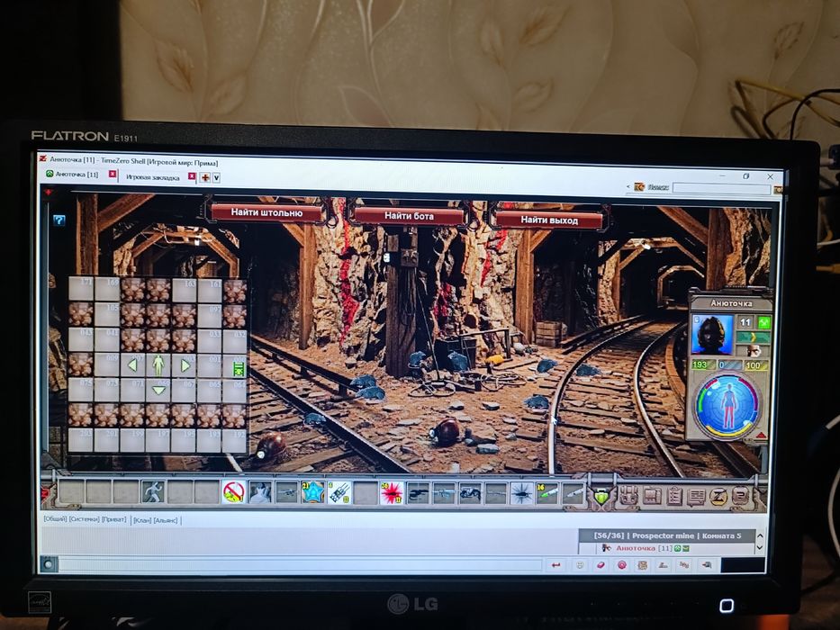Switch to the Анюточка [11] tab
Screen dimensions: 840x630
point(76,174)
